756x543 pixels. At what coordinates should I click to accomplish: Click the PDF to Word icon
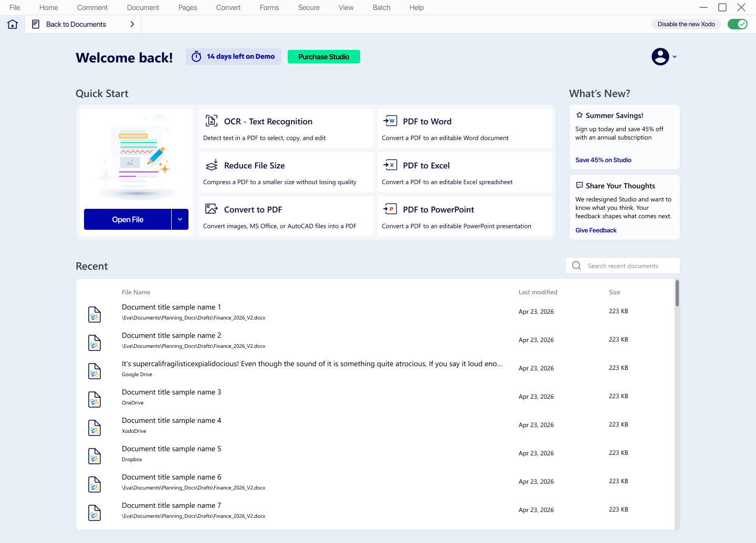click(x=390, y=121)
